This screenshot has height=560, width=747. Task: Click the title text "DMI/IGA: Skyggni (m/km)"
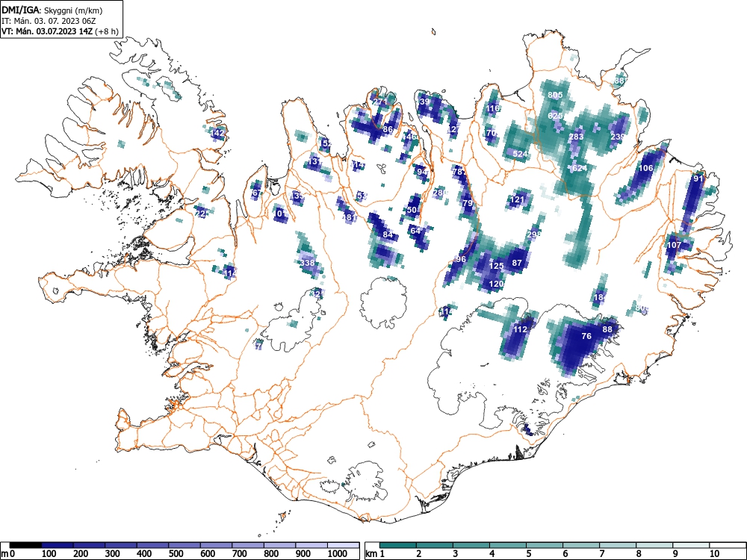point(52,10)
